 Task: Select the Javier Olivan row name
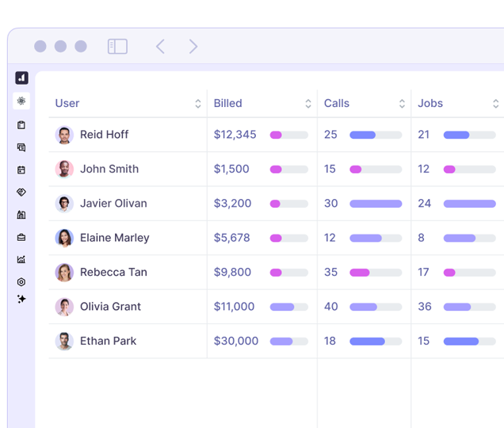pos(113,204)
